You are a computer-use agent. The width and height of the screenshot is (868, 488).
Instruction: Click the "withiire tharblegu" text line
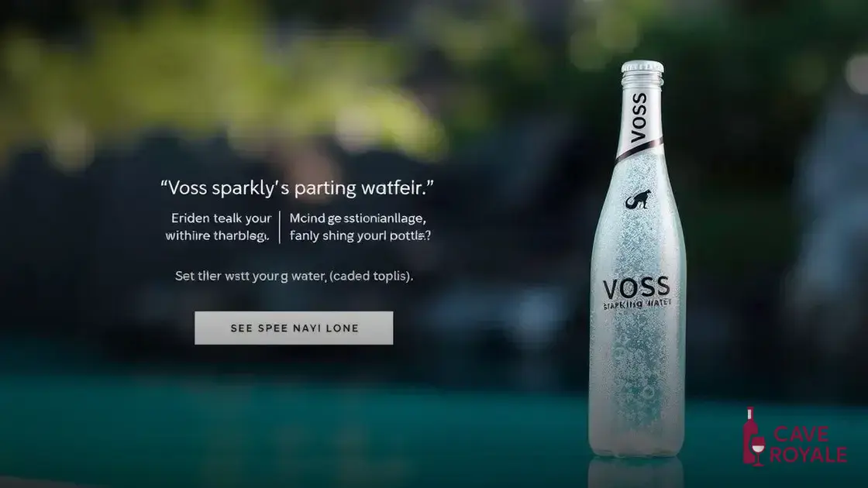(x=217, y=235)
